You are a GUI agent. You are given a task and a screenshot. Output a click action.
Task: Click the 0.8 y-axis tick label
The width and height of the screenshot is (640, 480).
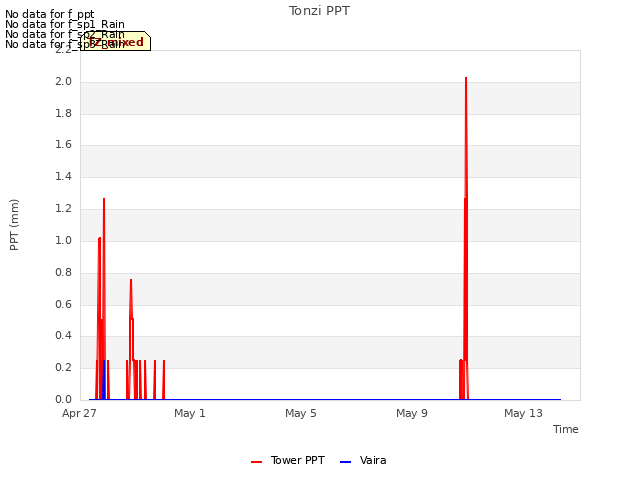(x=63, y=272)
